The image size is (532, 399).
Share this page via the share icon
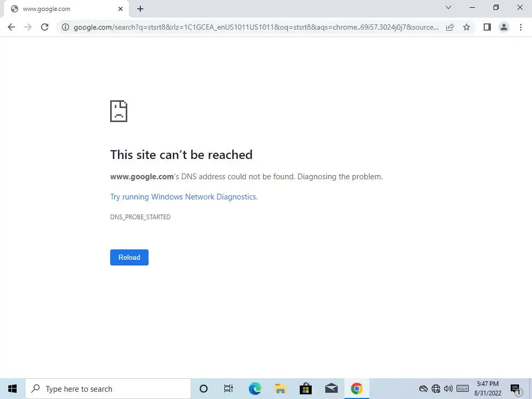(450, 27)
